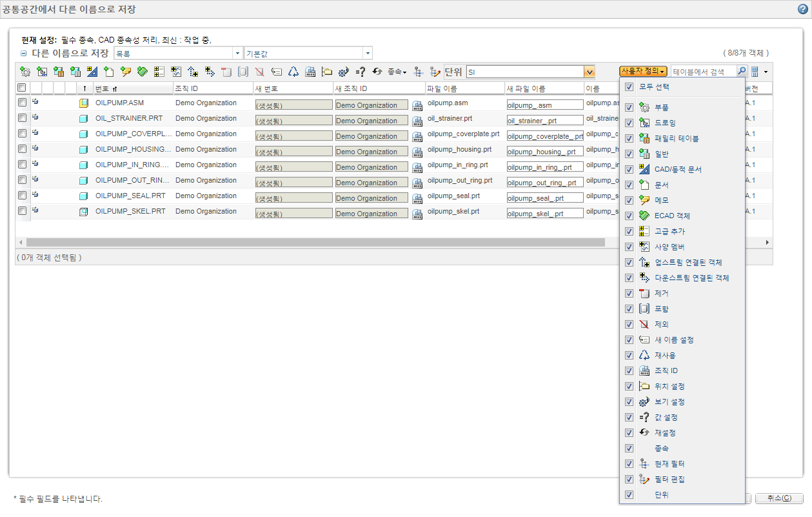Image resolution: width=812 pixels, height=517 pixels.
Task: Click the Set New Name toolbar icon
Action: coord(277,72)
